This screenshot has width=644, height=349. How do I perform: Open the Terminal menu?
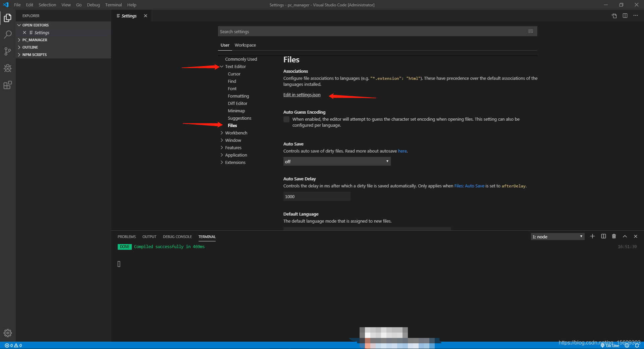tap(113, 5)
